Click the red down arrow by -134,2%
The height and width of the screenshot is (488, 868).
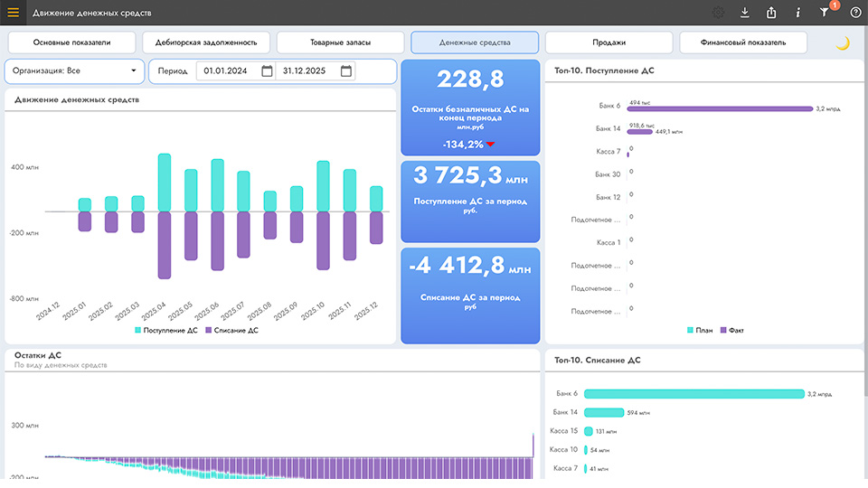tap(490, 145)
